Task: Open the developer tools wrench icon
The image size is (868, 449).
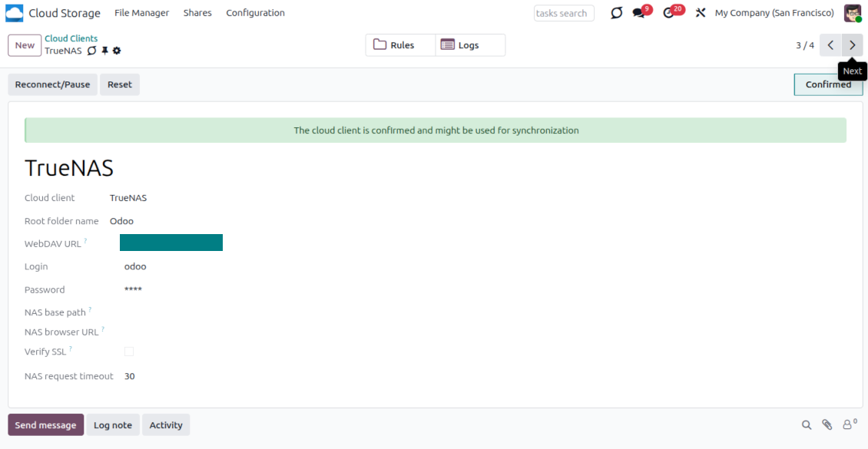Action: (x=701, y=13)
